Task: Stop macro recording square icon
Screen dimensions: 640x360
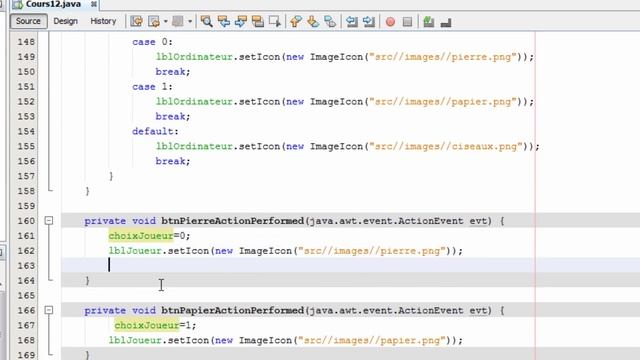Action: (x=407, y=22)
